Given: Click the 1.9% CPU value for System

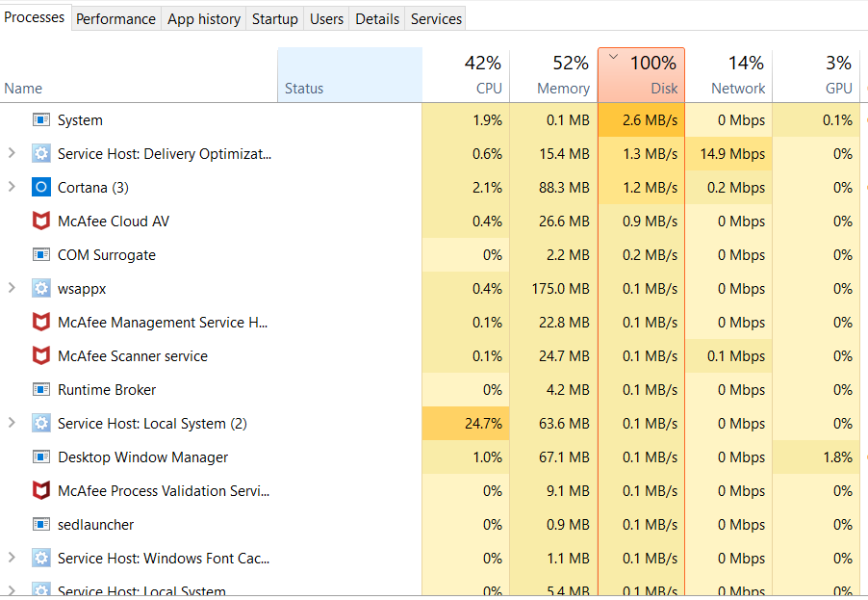Looking at the screenshot, I should coord(466,119).
